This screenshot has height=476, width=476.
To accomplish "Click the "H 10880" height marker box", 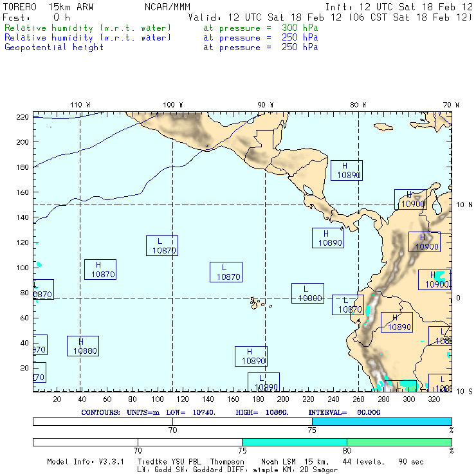I will [83, 346].
